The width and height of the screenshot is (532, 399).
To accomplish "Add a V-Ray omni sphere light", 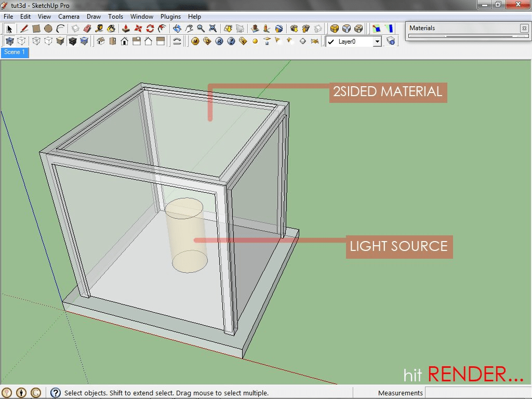I will click(x=255, y=42).
